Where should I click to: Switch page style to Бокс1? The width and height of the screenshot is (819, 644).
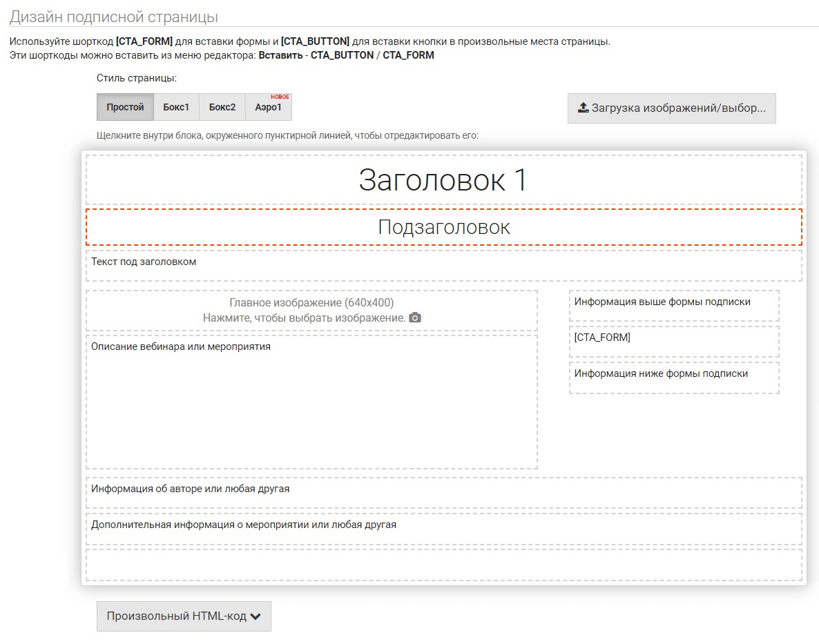[x=176, y=108]
